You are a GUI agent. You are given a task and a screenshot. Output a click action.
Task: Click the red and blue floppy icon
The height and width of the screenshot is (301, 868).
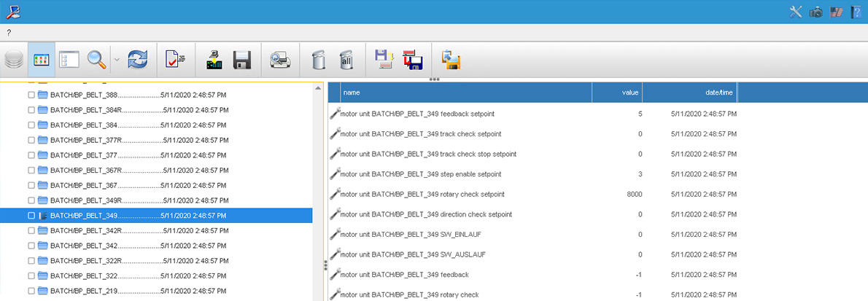412,59
